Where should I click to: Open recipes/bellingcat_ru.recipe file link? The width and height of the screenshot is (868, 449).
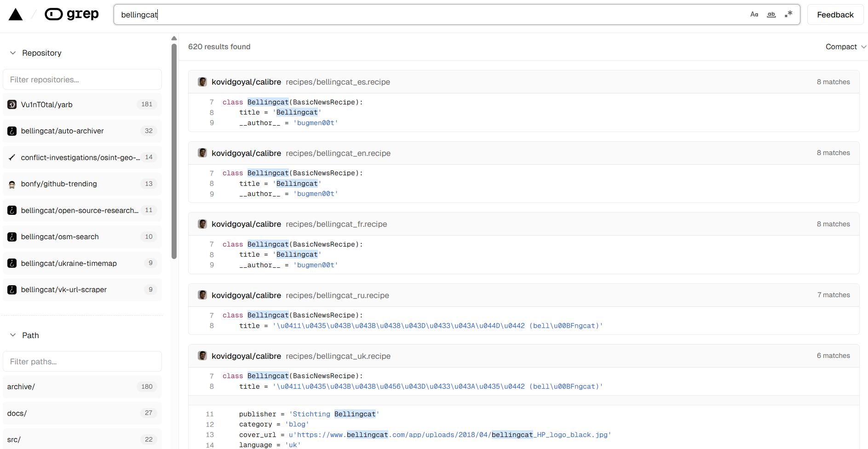pos(337,295)
